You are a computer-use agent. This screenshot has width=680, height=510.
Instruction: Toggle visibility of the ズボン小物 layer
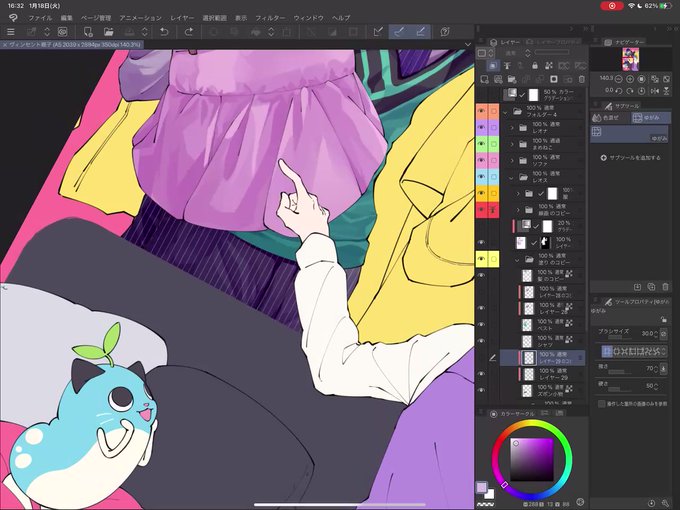(481, 390)
